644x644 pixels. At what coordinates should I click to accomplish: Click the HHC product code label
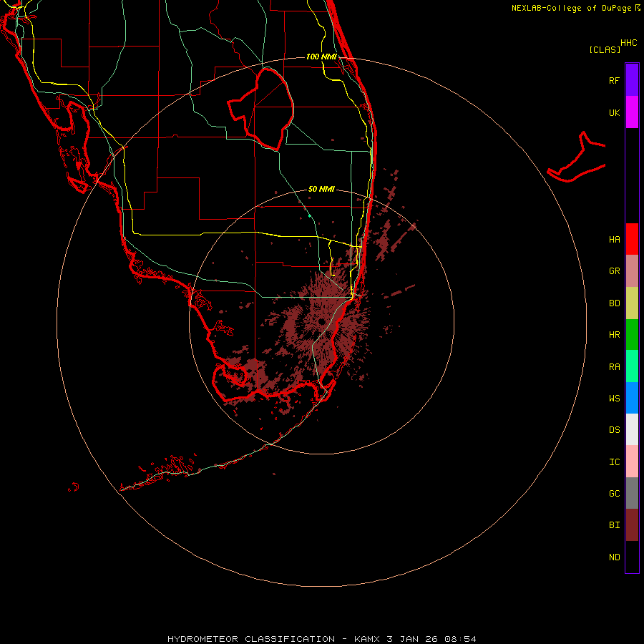click(x=628, y=43)
